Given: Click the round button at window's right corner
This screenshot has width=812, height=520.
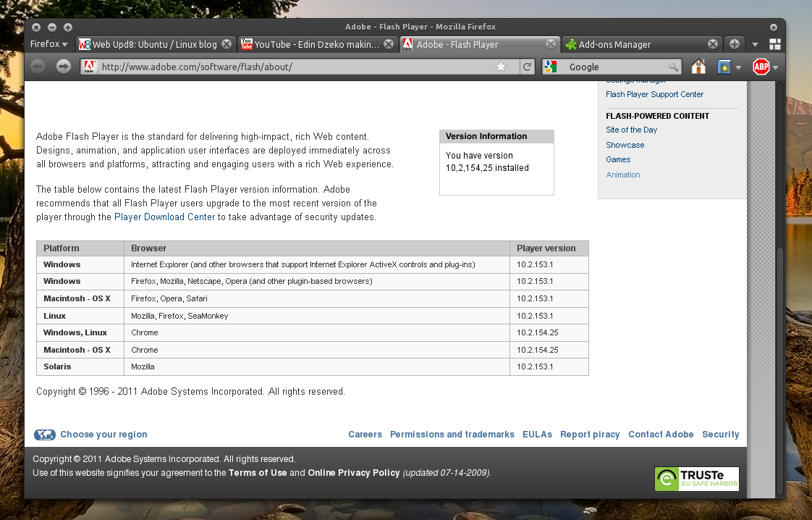Looking at the screenshot, I should click(x=773, y=27).
